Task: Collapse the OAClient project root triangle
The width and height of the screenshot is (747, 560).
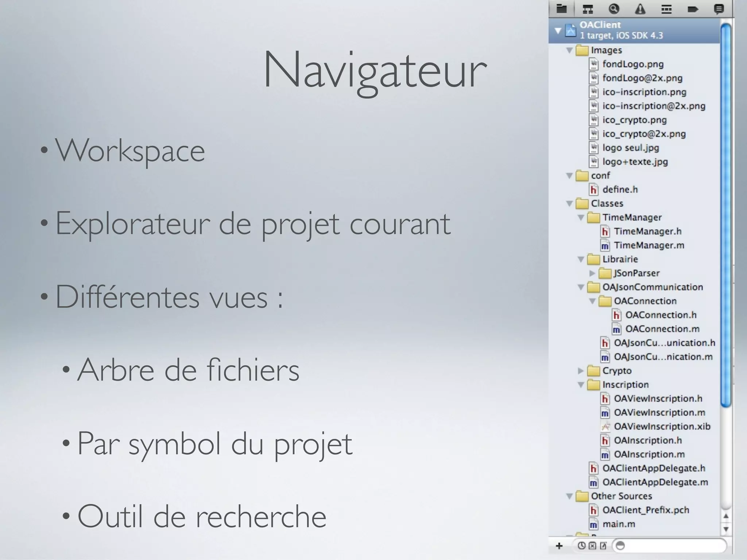Action: (x=558, y=30)
